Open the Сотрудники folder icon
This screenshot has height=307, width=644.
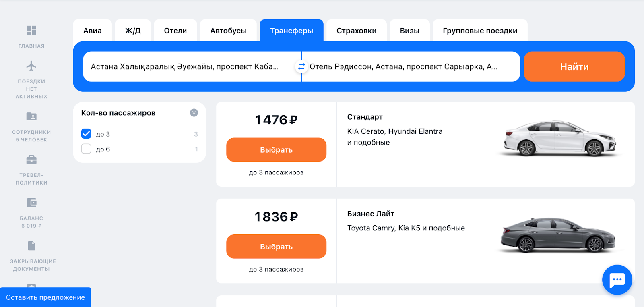coord(31,116)
